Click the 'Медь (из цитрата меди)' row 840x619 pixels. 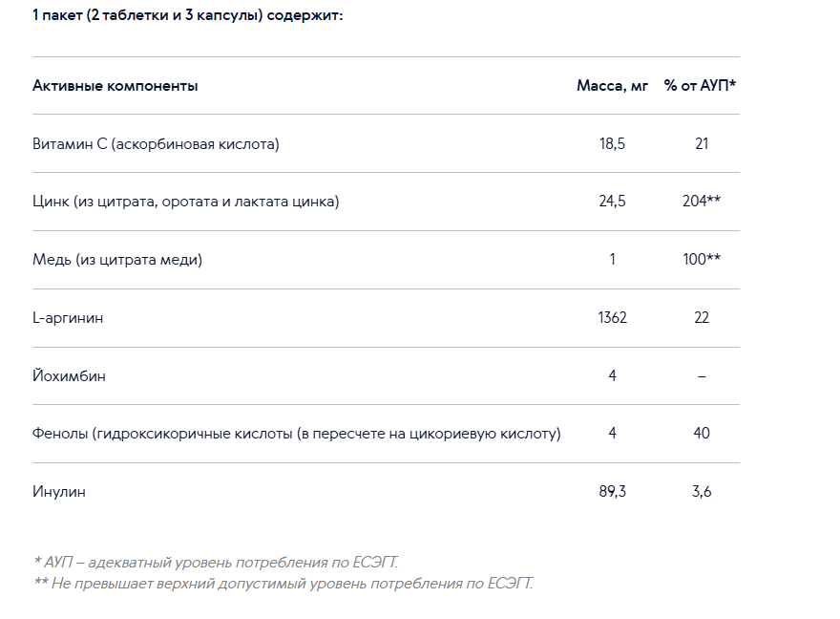pyautogui.click(x=386, y=260)
